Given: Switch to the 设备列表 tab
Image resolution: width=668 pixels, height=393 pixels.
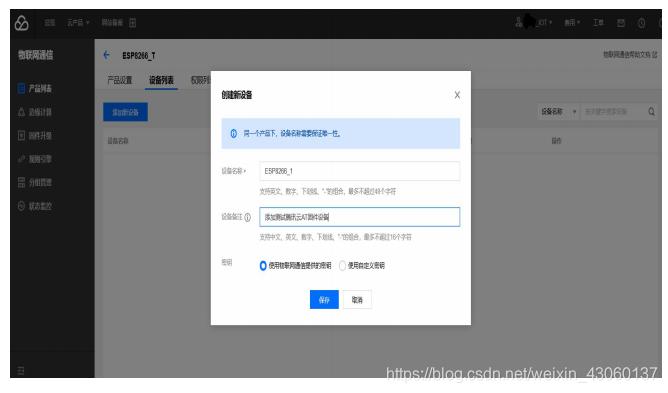Looking at the screenshot, I should point(161,80).
